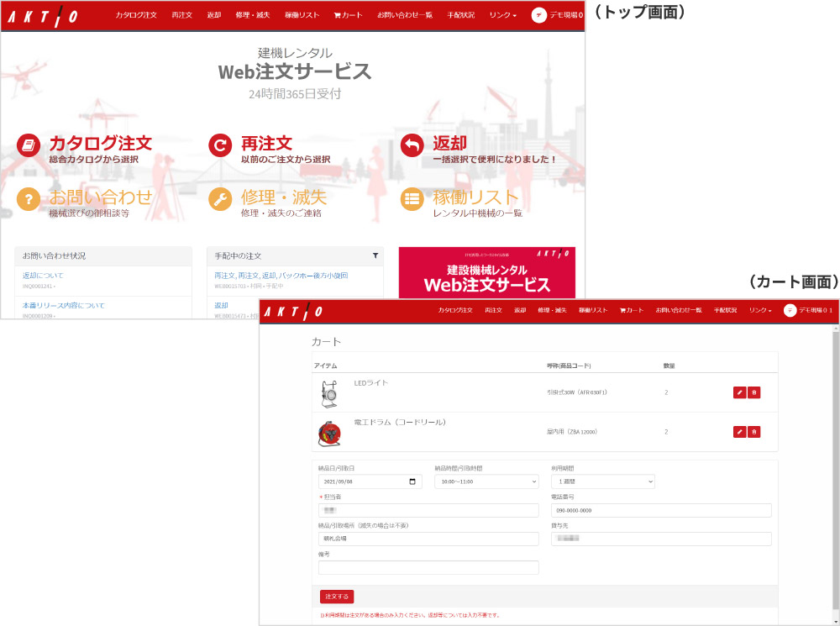Open 返却 in top screen nav bar
Screen dimensions: 840x626
[x=213, y=15]
